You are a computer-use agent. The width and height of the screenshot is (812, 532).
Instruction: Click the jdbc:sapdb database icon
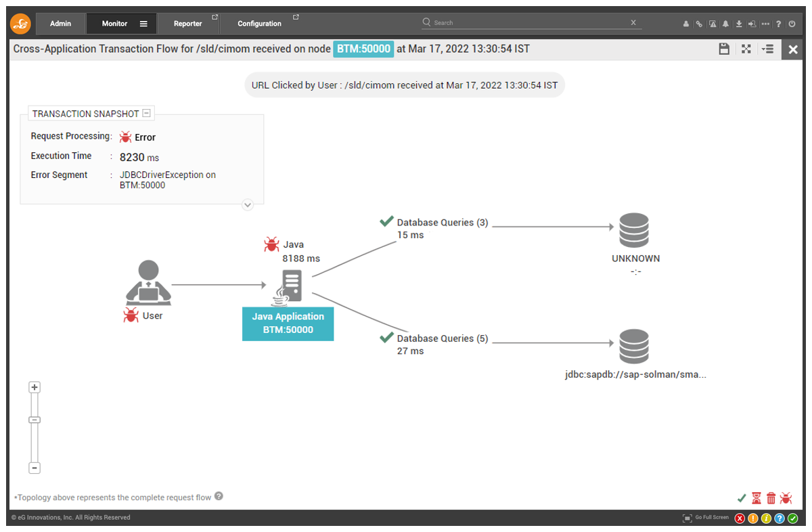coord(634,347)
